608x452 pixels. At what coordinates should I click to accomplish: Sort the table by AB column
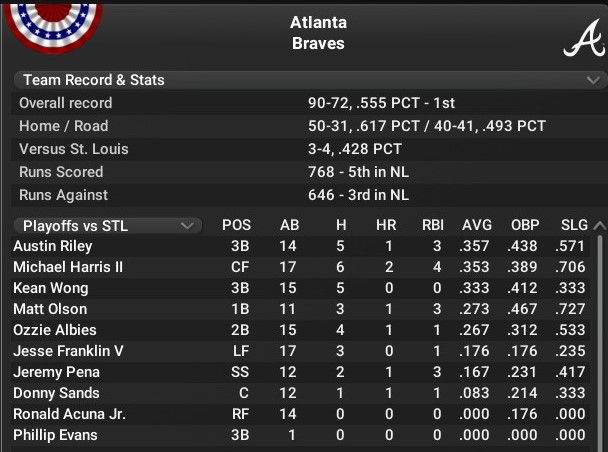[289, 225]
